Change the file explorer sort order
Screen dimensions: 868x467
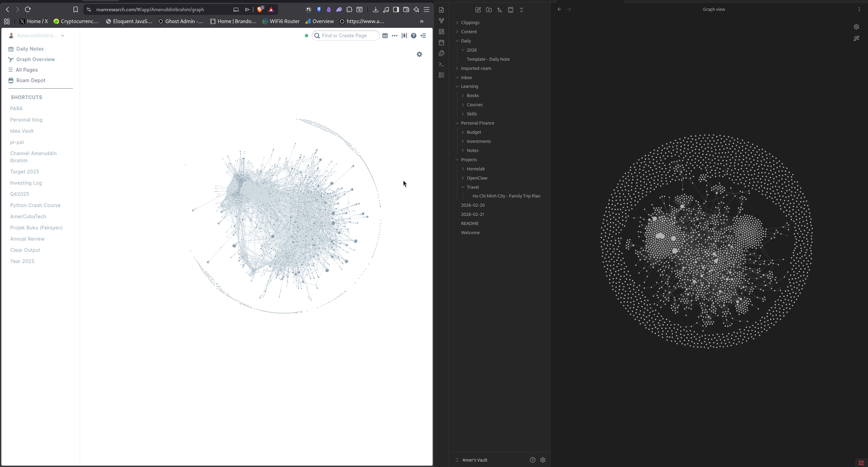[x=500, y=10]
